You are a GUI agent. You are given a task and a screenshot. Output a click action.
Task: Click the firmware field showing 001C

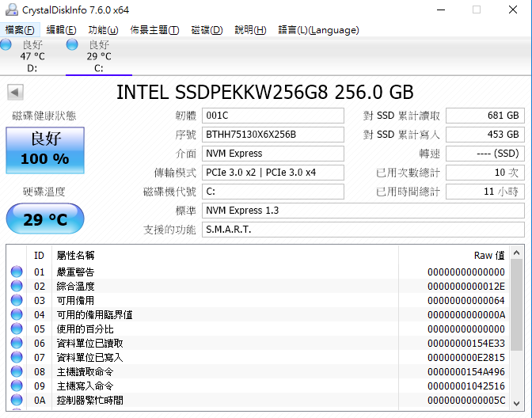[273, 116]
